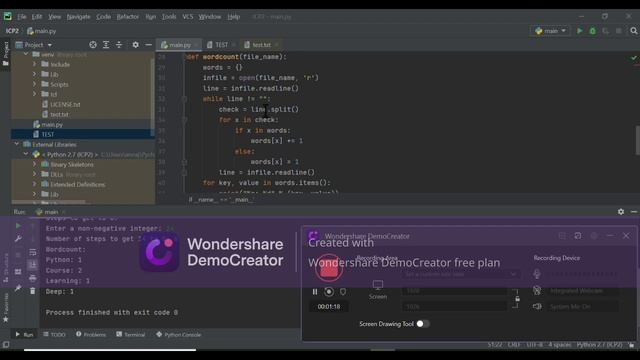Expand Extended Definitions node

35,184
